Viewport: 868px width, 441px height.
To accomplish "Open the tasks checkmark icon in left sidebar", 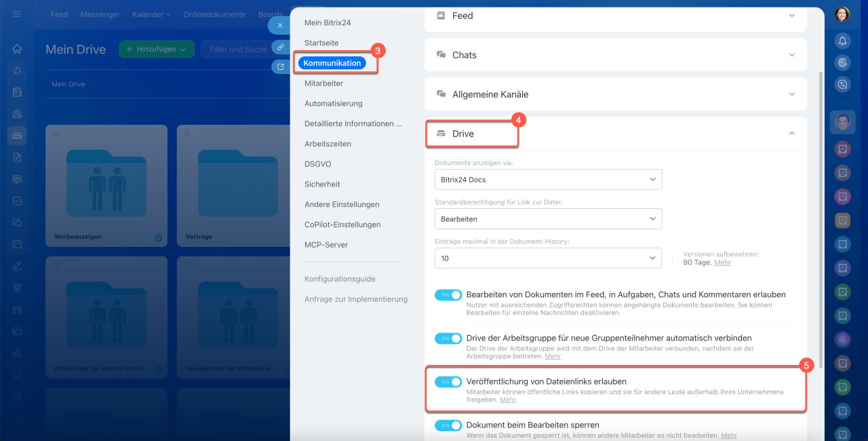I will coord(17,201).
